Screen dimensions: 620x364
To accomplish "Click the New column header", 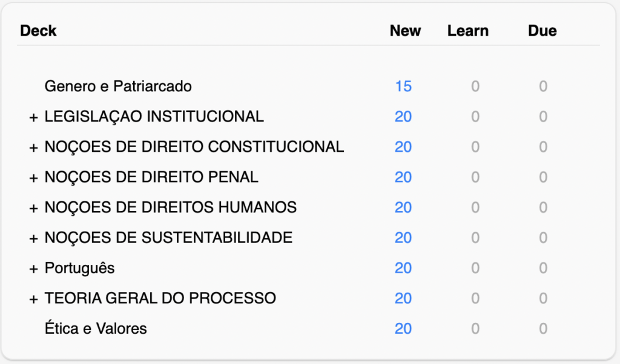I will point(405,31).
